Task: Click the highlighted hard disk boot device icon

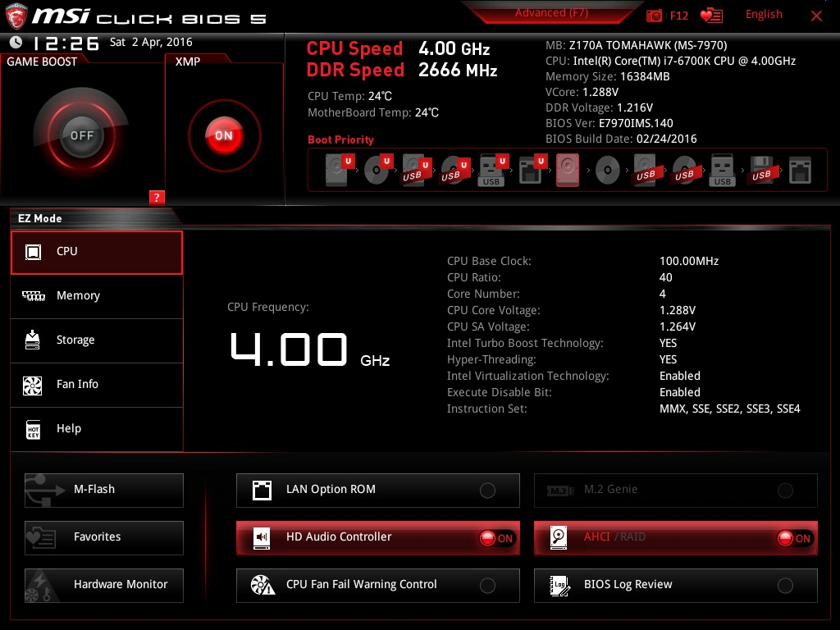Action: 568,171
